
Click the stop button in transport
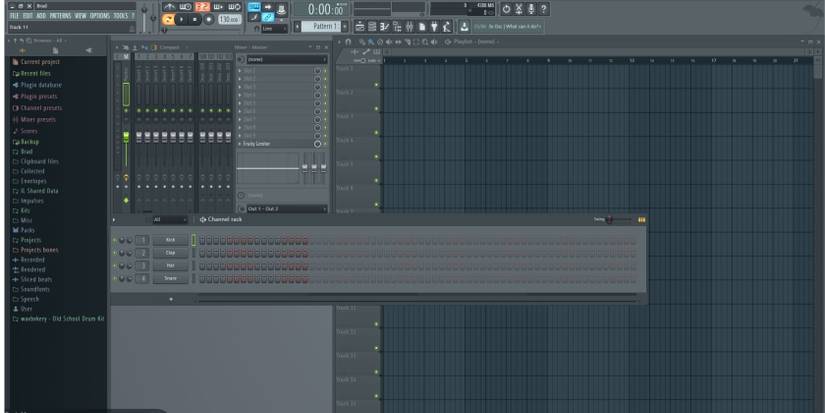195,19
